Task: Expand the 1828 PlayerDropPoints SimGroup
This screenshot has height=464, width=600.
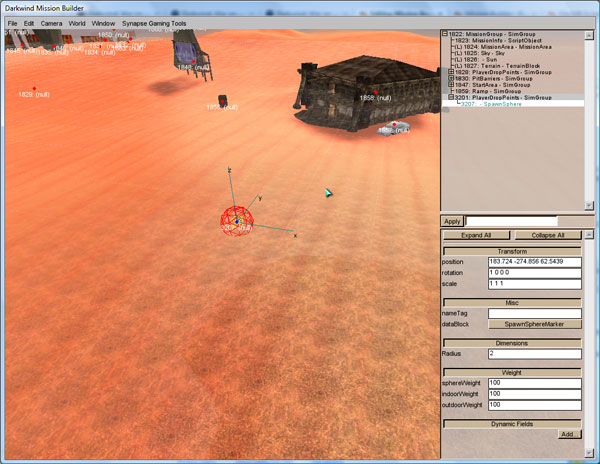Action: [x=452, y=72]
